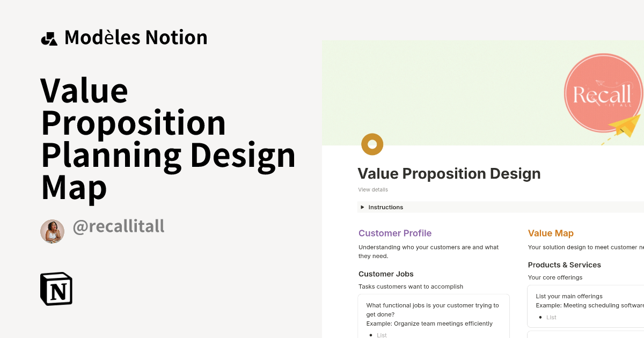Click the List bullet under main offerings

point(551,317)
